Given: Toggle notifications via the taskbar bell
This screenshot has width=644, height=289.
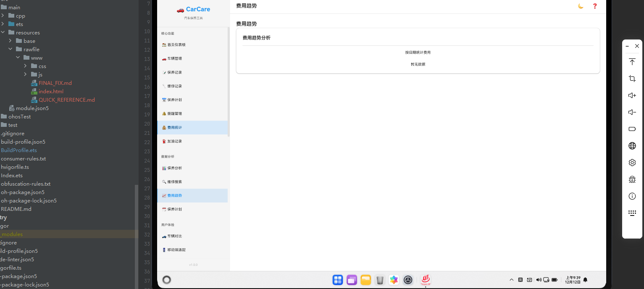Looking at the screenshot, I should 585,279.
